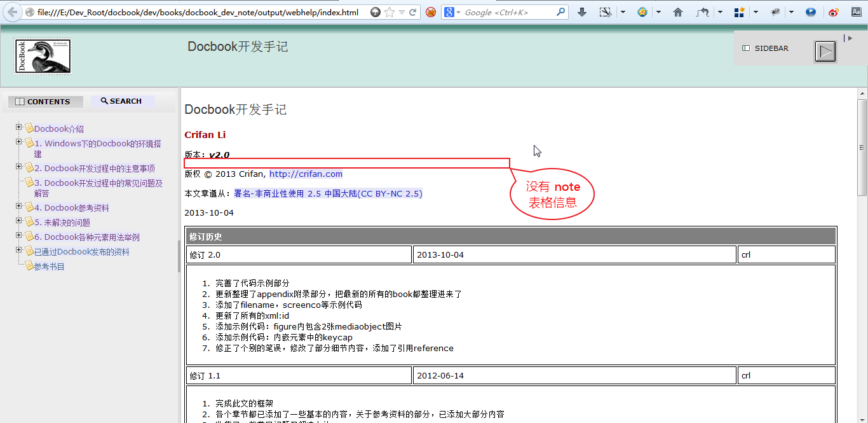Open the 署名-非商业性使用 2.5 license link
Image resolution: width=868 pixels, height=423 pixels.
[328, 193]
